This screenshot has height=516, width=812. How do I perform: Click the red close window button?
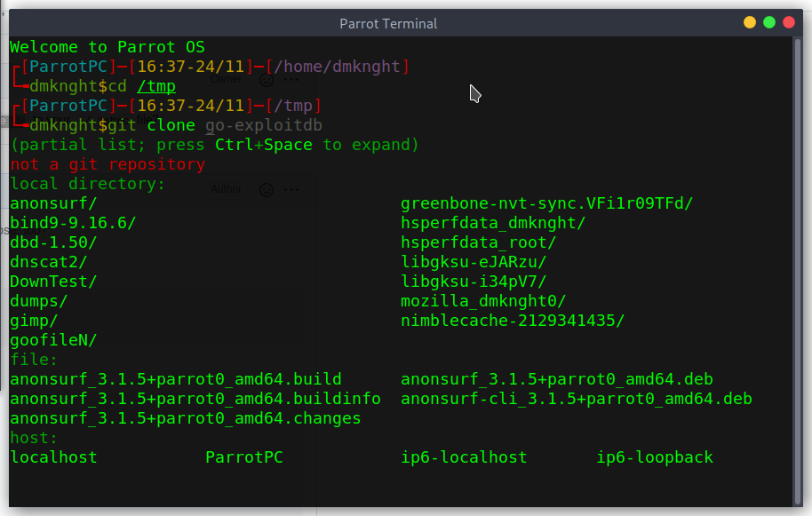(x=789, y=22)
